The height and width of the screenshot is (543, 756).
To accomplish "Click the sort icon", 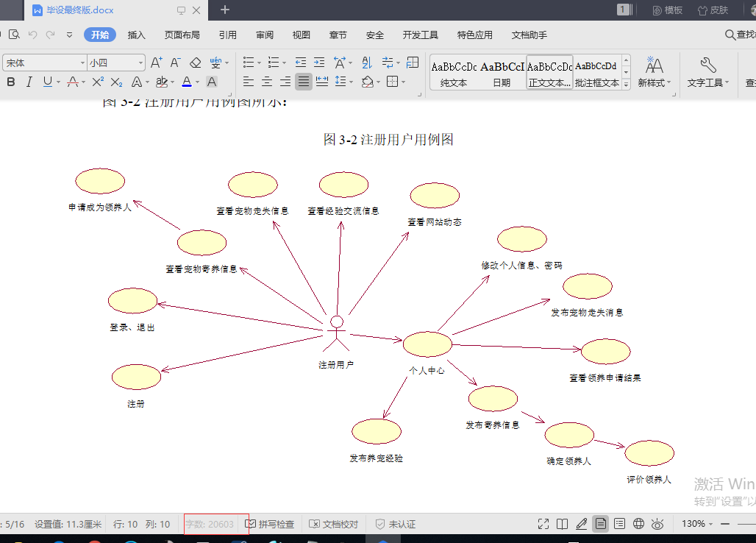I will pyautogui.click(x=367, y=63).
